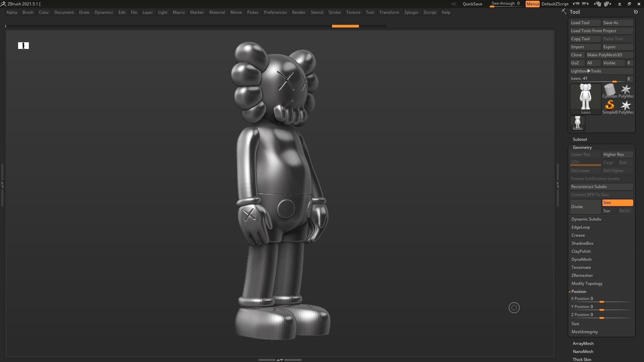
Task: Click the QuickSave button
Action: point(472,4)
